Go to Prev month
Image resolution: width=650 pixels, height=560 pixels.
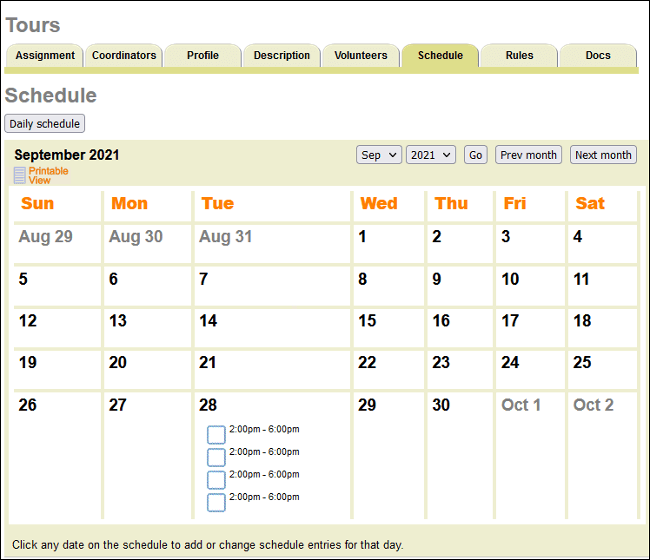pyautogui.click(x=529, y=155)
